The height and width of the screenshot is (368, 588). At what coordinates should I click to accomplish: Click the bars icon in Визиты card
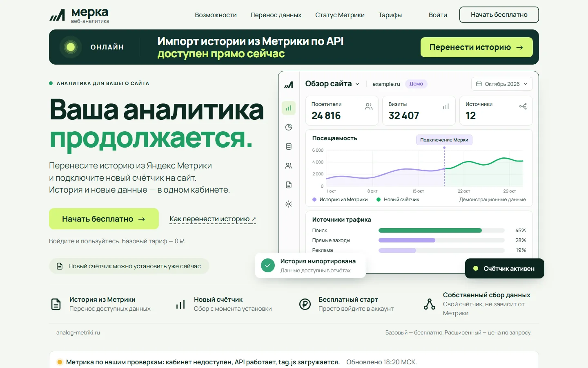coord(446,106)
